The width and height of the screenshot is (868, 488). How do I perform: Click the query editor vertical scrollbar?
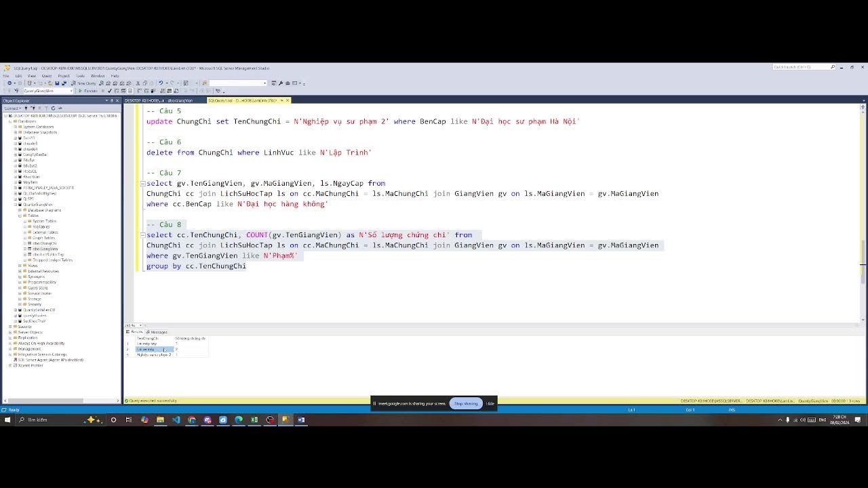[x=863, y=213]
